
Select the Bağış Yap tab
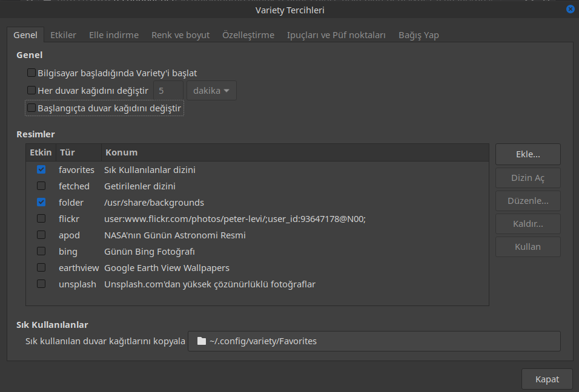pos(419,35)
